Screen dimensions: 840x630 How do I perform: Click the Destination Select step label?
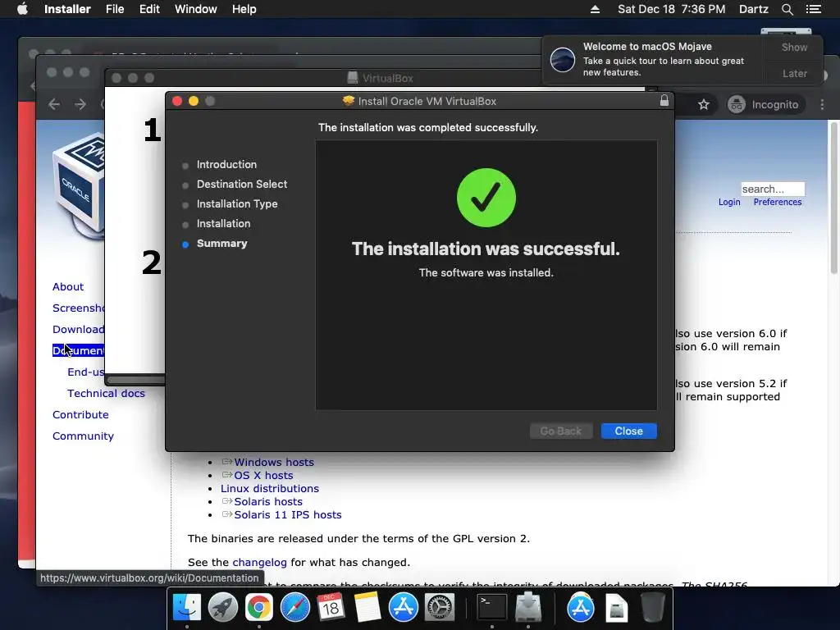pos(242,185)
